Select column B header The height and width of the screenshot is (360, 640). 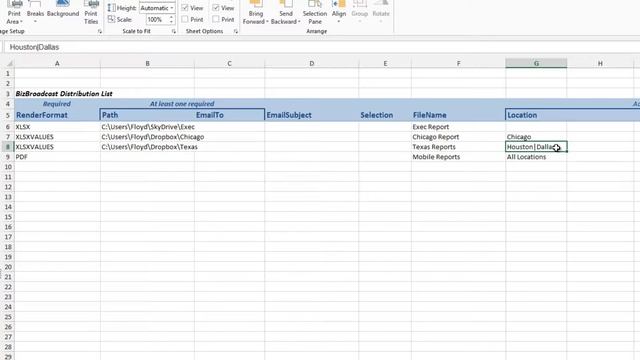point(147,63)
